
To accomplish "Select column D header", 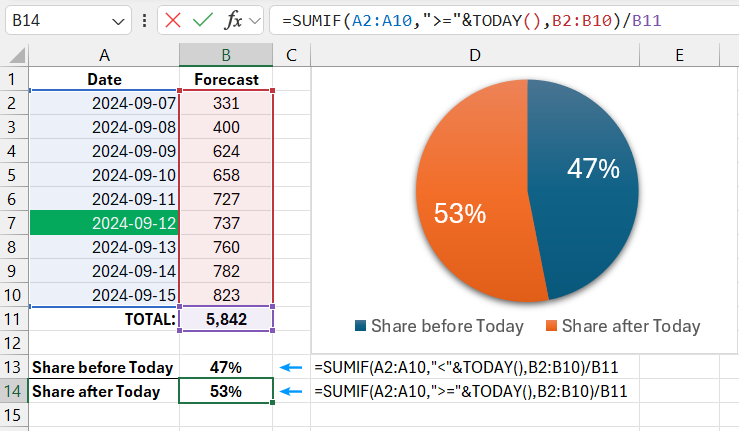I will [x=474, y=56].
